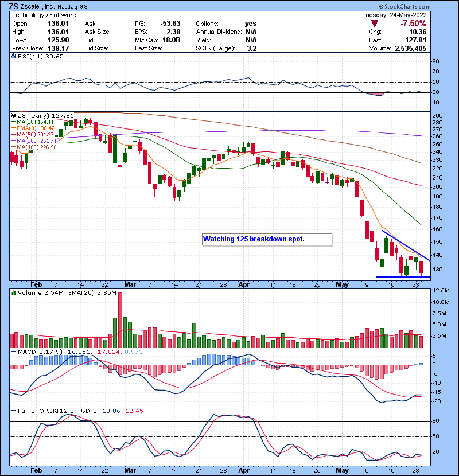Click the RSI(14) line icon
Viewport: 459px width, 476px height.
tap(13, 56)
